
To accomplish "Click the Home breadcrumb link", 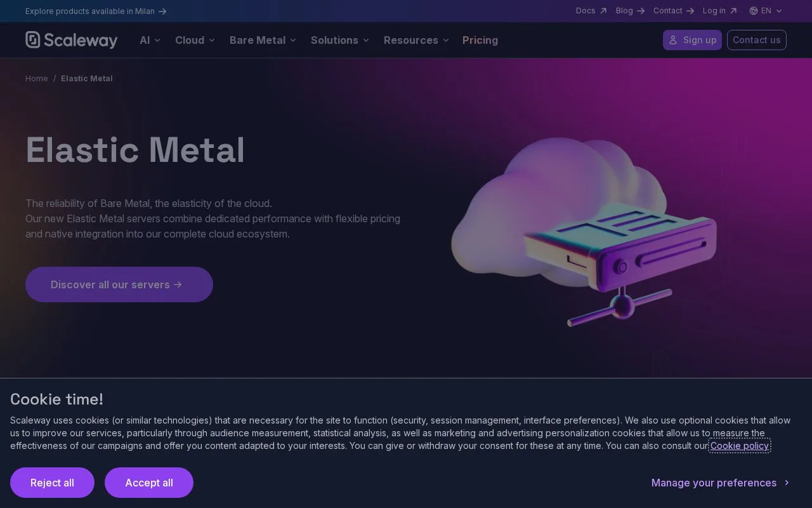I will click(37, 79).
